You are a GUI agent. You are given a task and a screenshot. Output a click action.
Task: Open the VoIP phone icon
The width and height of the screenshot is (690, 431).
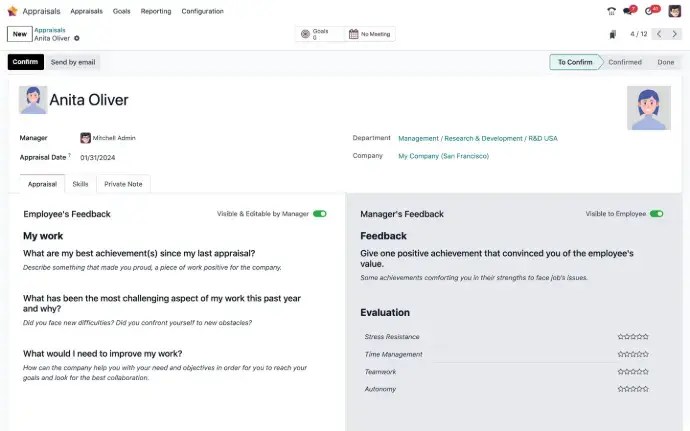[x=611, y=11]
